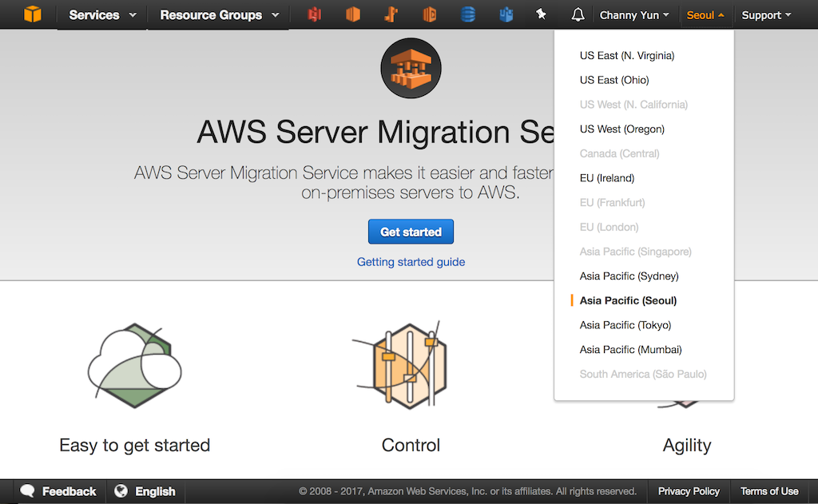
Task: Click the pushpin to edit navbar shortcuts
Action: 541,14
